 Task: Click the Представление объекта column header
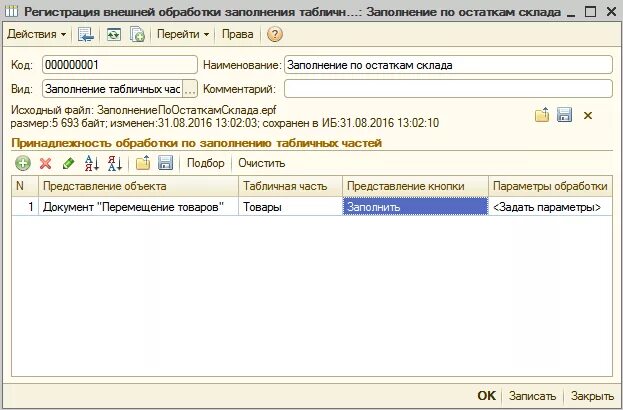point(138,186)
